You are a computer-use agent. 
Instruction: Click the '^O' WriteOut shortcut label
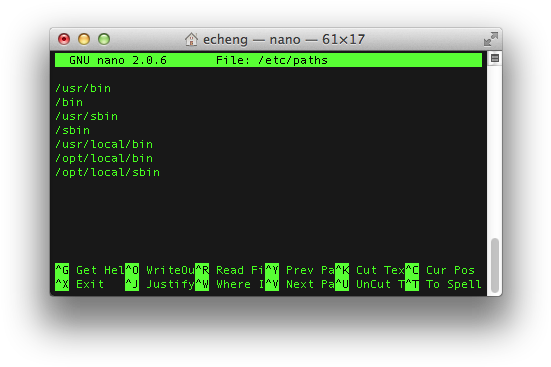[132, 270]
